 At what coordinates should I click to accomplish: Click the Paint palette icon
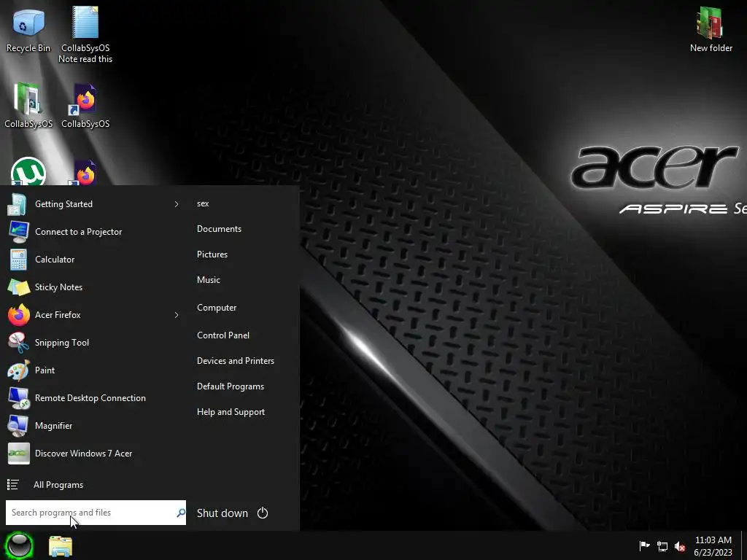pos(18,370)
